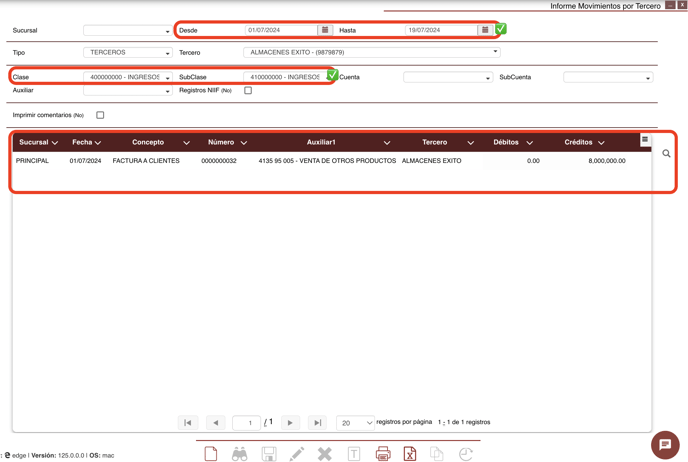Image resolution: width=688 pixels, height=462 pixels.
Task: Click the clock history icon
Action: point(466,454)
